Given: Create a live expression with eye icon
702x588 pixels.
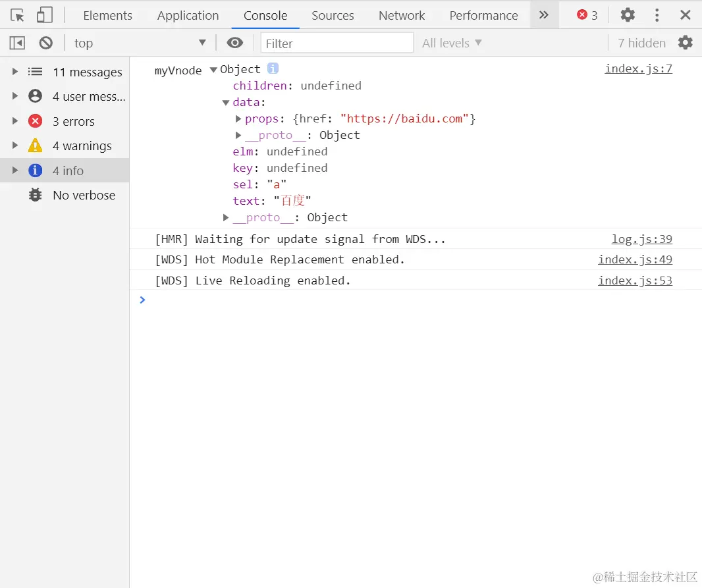Looking at the screenshot, I should 234,43.
